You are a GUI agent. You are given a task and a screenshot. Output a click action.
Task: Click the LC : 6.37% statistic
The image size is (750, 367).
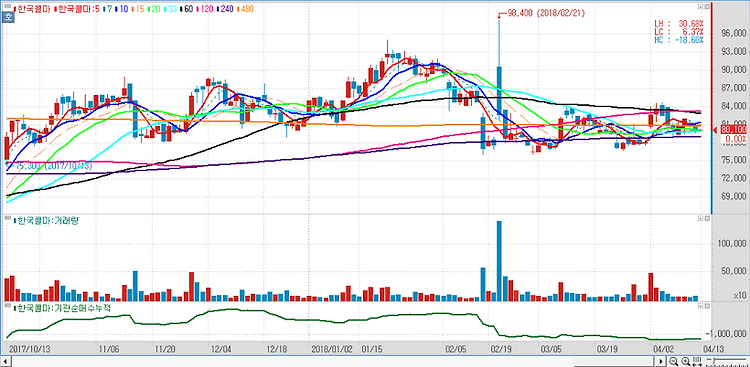679,31
